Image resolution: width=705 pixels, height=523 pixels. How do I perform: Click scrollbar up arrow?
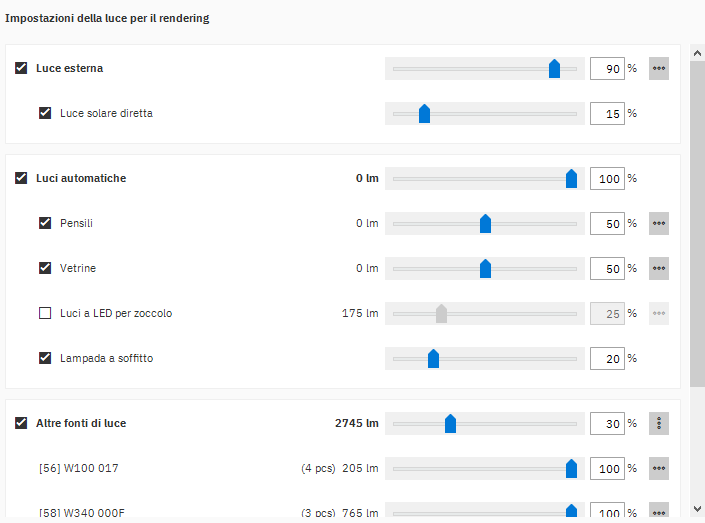(x=697, y=52)
